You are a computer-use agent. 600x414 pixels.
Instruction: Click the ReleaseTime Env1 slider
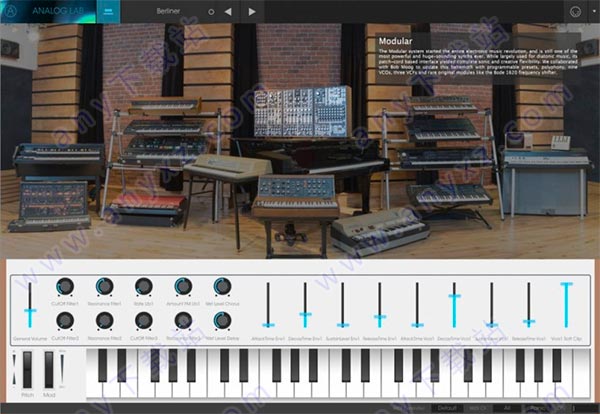click(x=380, y=305)
